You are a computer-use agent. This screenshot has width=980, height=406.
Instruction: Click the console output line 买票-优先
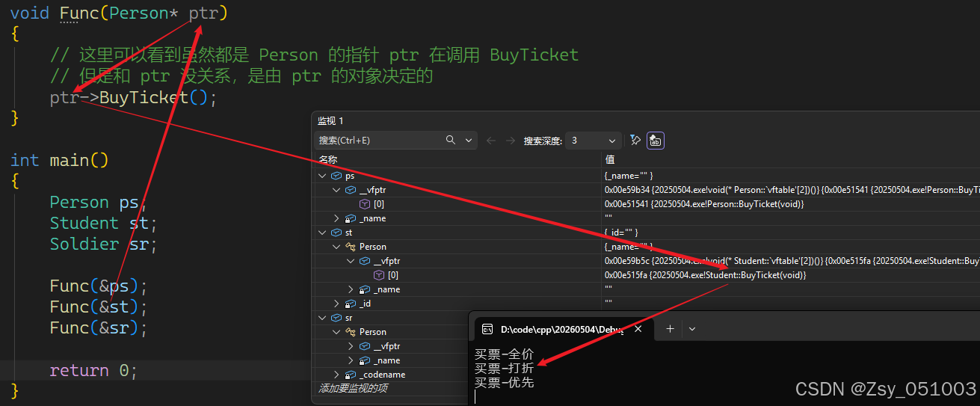504,382
